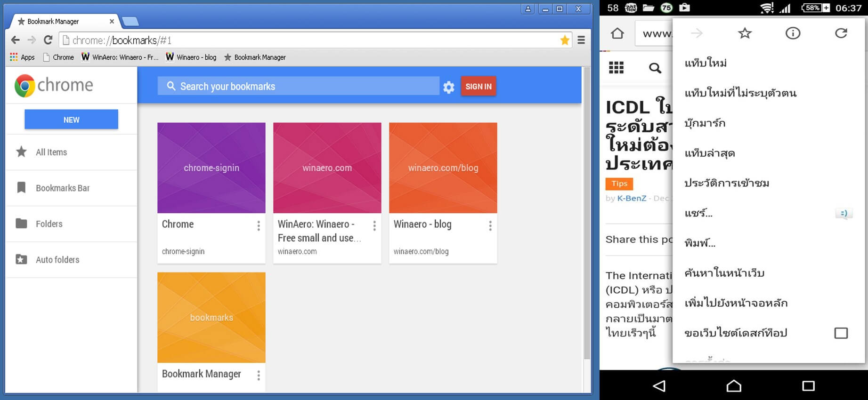Click the SIGN IN button
The height and width of the screenshot is (400, 868).
(479, 86)
